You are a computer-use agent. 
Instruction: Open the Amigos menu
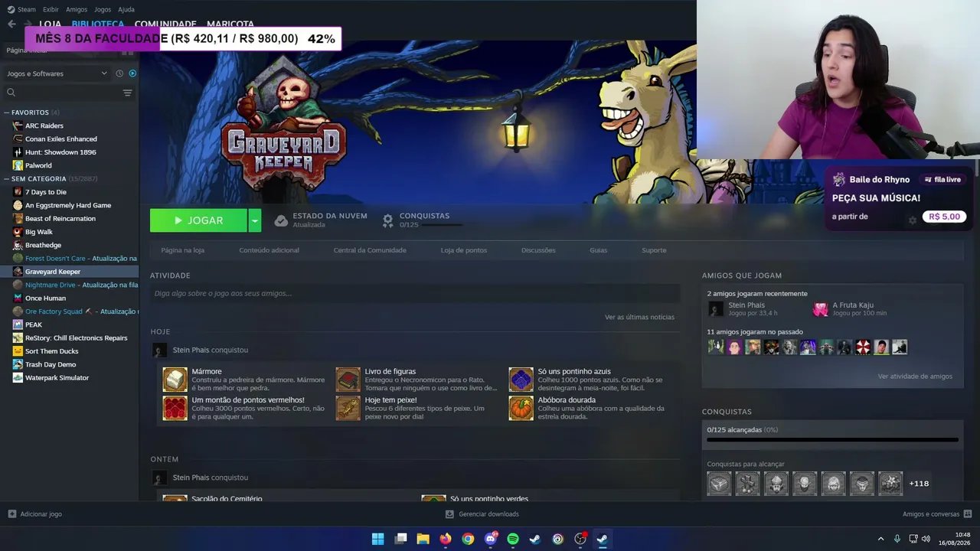pyautogui.click(x=77, y=9)
